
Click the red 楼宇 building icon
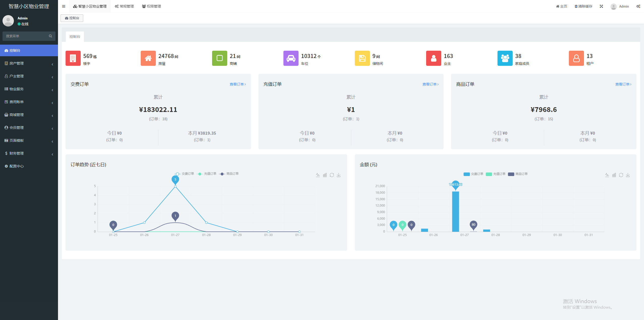click(73, 58)
